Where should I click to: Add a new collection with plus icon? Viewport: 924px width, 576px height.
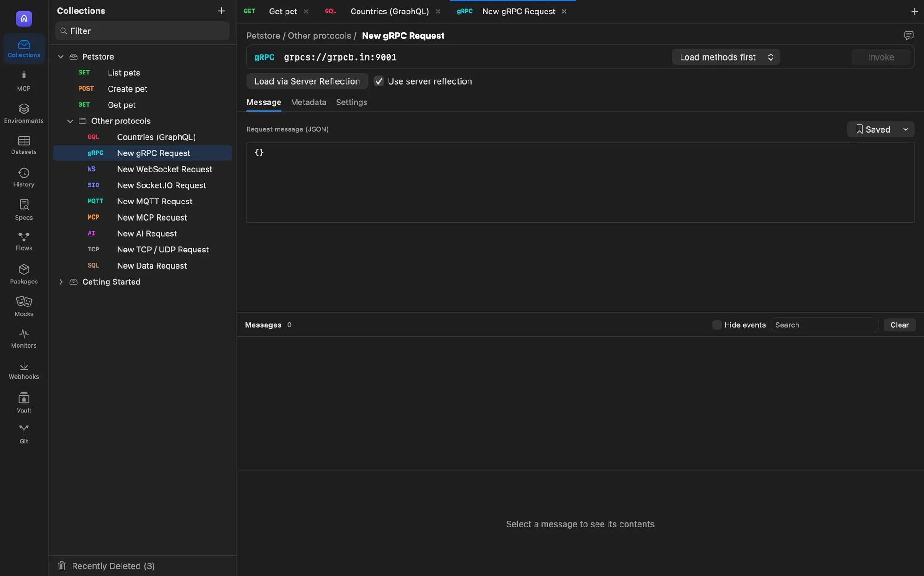[221, 11]
